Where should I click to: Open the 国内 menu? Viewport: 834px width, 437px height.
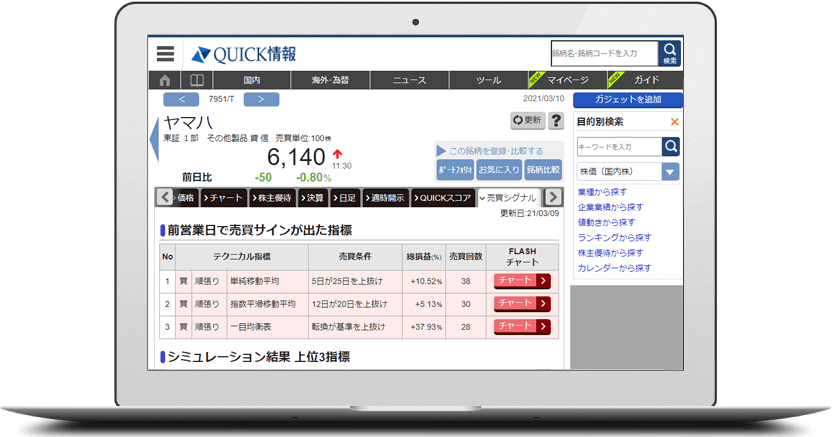coord(252,80)
